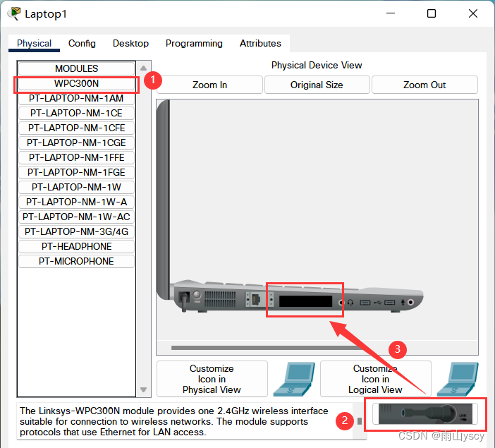Click the laptop USB symbol port
Viewport: 495px width, 448px height.
(377, 303)
